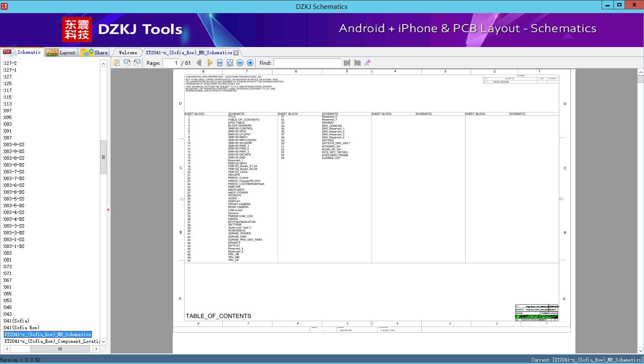The image size is (644, 364).
Task: Select tree item :041(Sofia Row)
Action: [x=22, y=328]
